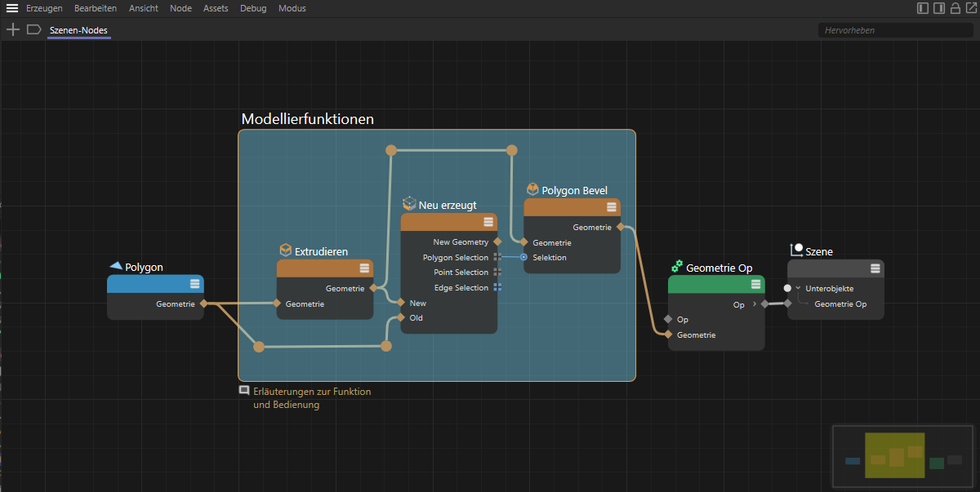Click Extrudieren's Geometrie output port

(x=373, y=288)
